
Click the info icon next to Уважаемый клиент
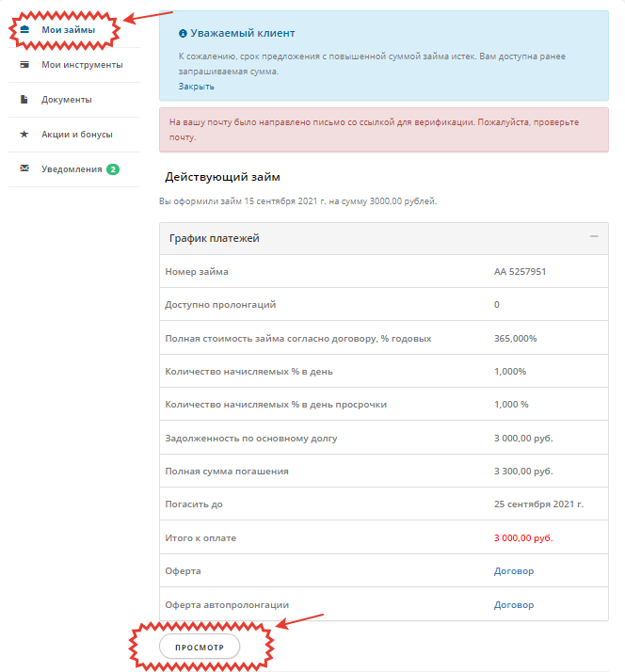(x=183, y=34)
